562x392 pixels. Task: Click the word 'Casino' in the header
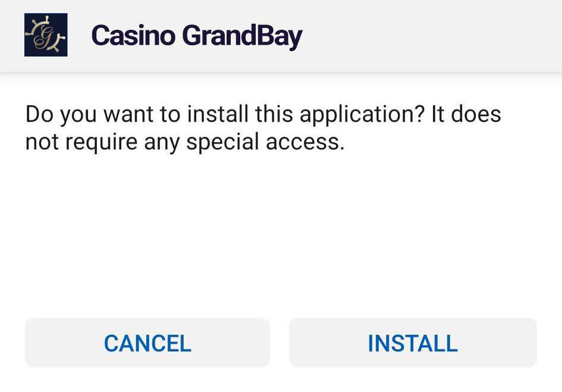tap(133, 36)
